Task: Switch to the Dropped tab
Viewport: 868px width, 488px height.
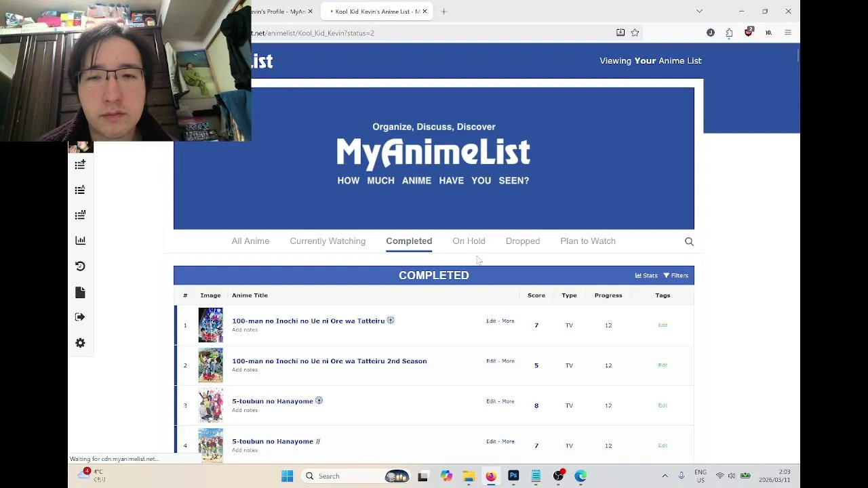Action: (x=523, y=241)
